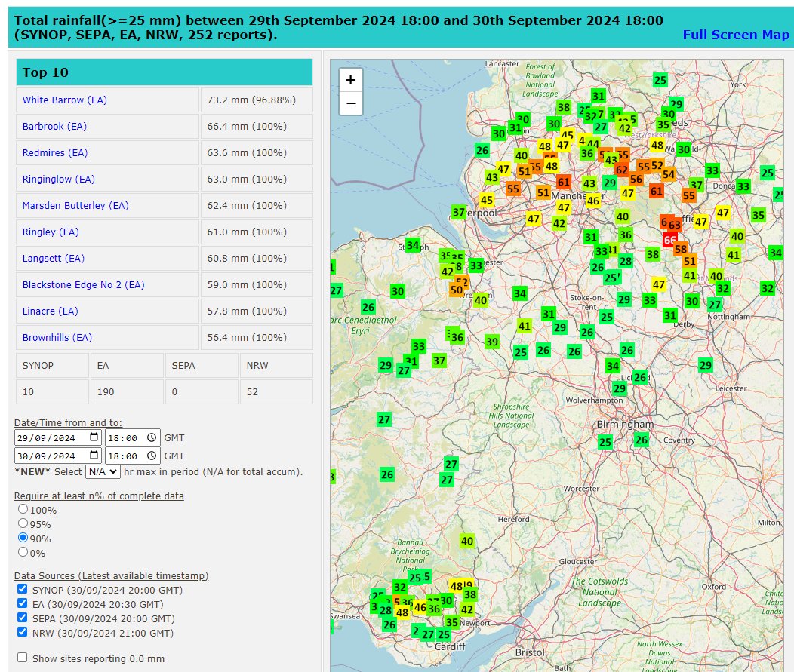Click the start date field 29/09/2024

click(58, 437)
